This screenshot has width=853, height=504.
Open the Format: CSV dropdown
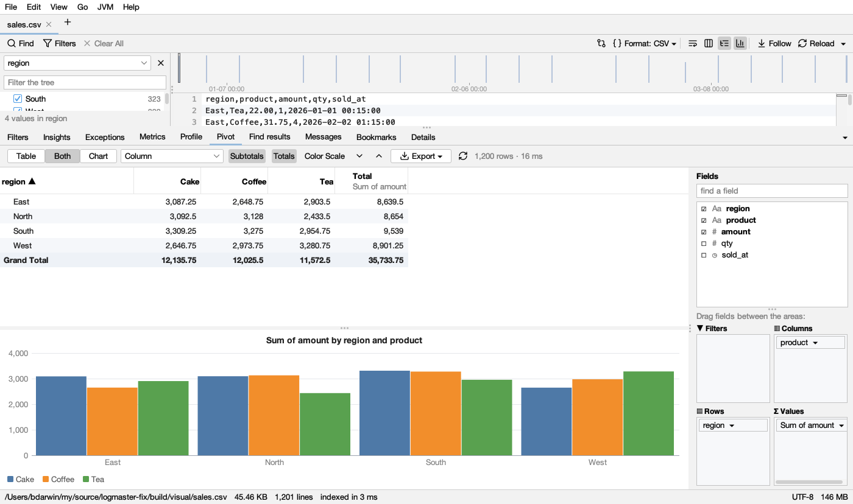tap(645, 43)
